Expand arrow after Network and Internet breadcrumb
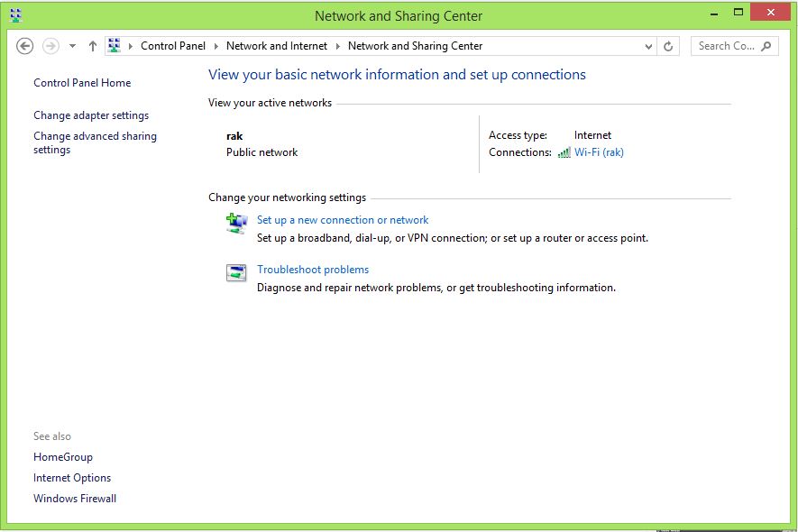The image size is (798, 532). point(338,46)
